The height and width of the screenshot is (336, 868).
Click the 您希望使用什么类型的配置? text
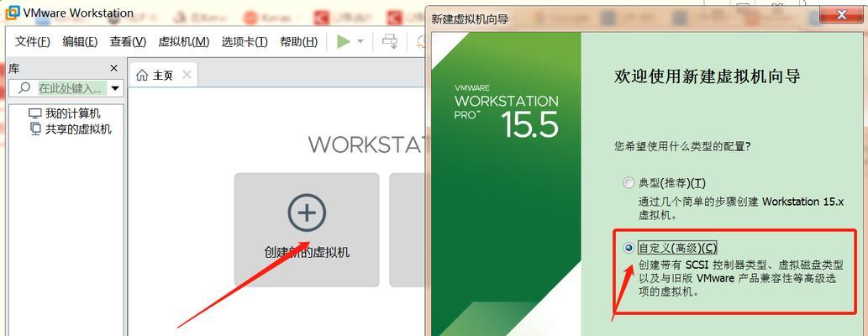682,147
